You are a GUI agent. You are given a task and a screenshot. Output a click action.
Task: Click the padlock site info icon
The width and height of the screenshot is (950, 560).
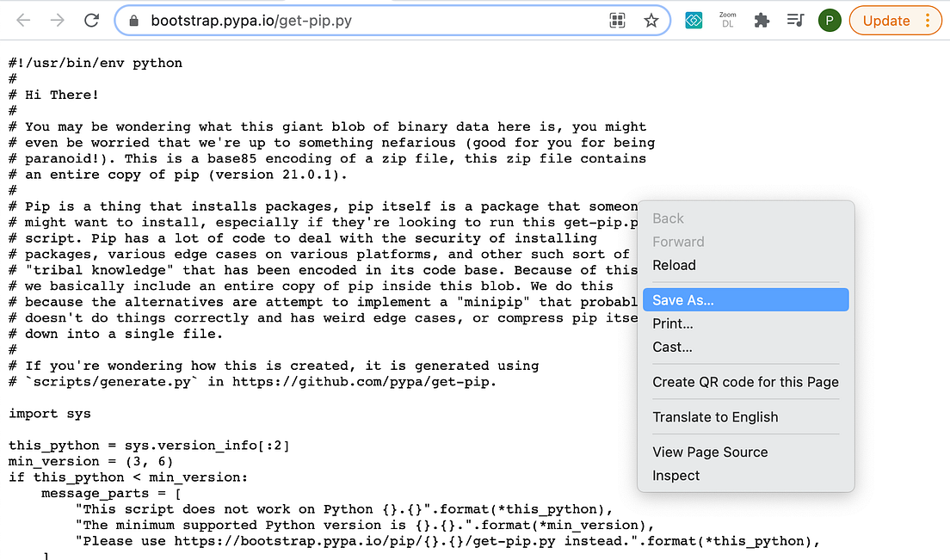(134, 22)
